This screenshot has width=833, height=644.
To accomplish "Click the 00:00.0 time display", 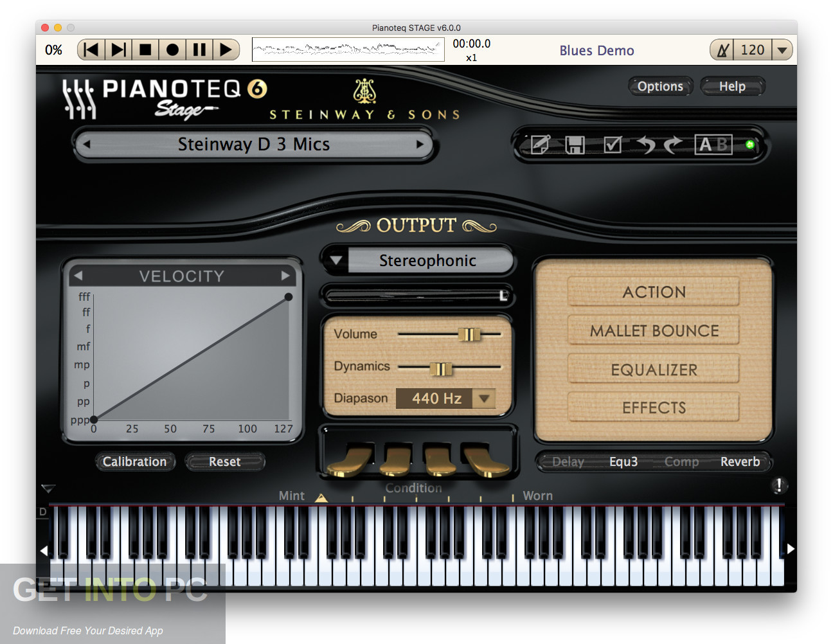I will tap(472, 44).
